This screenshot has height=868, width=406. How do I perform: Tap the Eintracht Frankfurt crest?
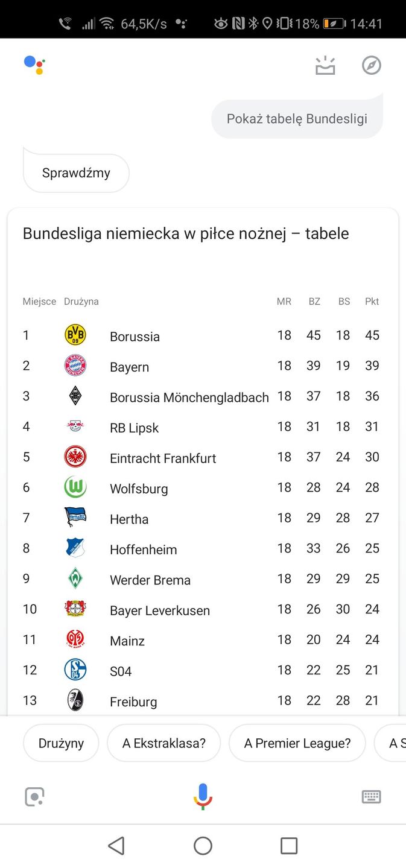click(x=75, y=457)
